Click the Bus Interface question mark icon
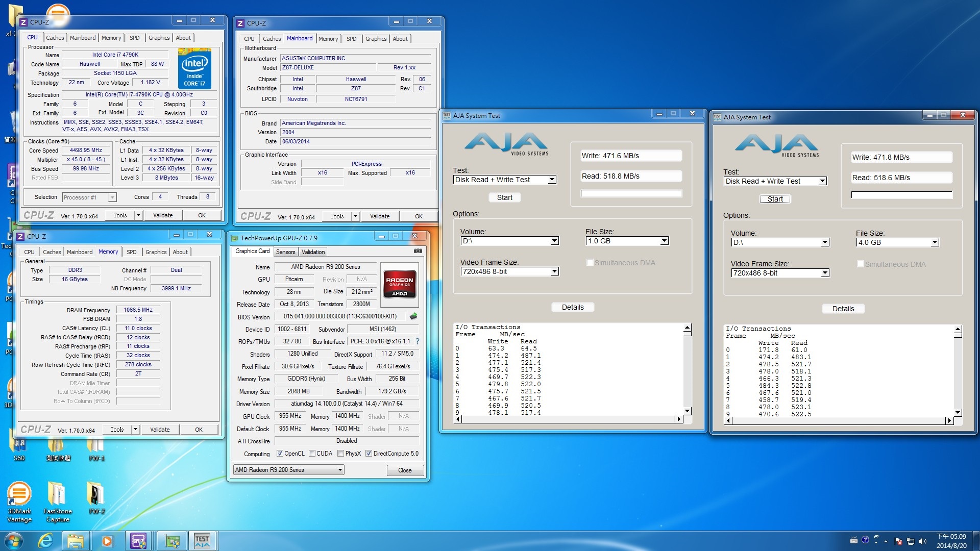This screenshot has width=980, height=551. point(418,341)
